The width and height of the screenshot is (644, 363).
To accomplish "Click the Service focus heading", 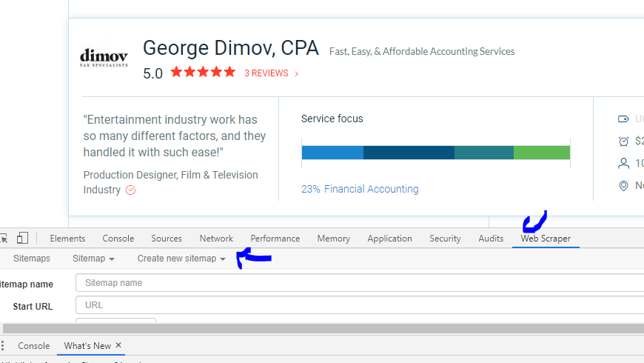I will pos(332,119).
